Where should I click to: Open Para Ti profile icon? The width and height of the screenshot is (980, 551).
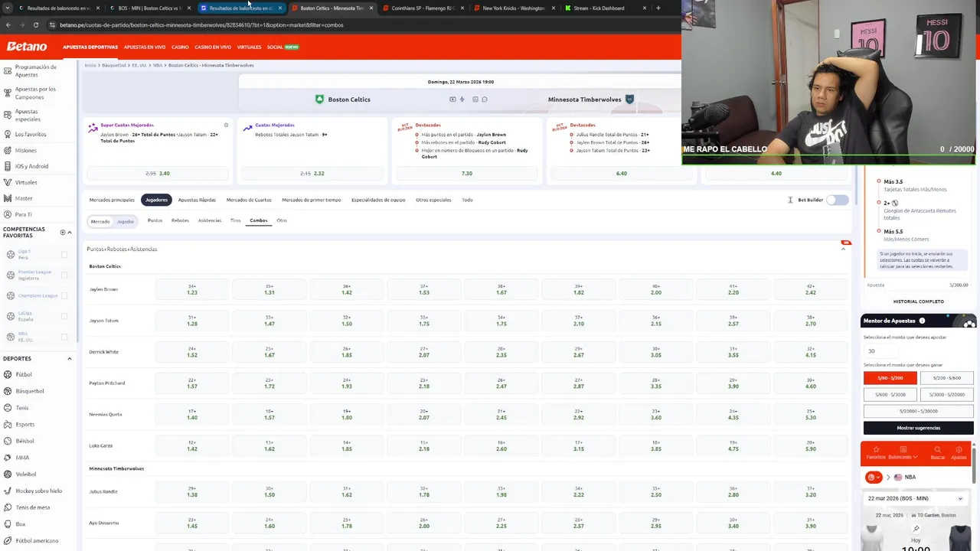click(8, 214)
